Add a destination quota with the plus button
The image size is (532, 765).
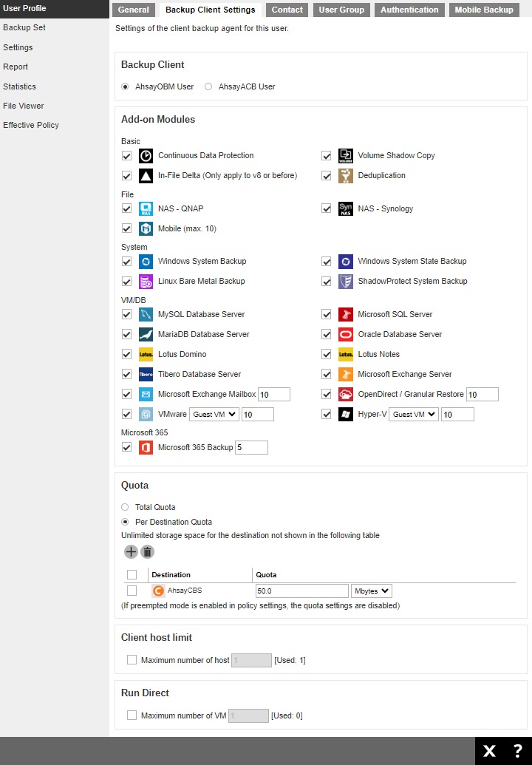pyautogui.click(x=131, y=552)
